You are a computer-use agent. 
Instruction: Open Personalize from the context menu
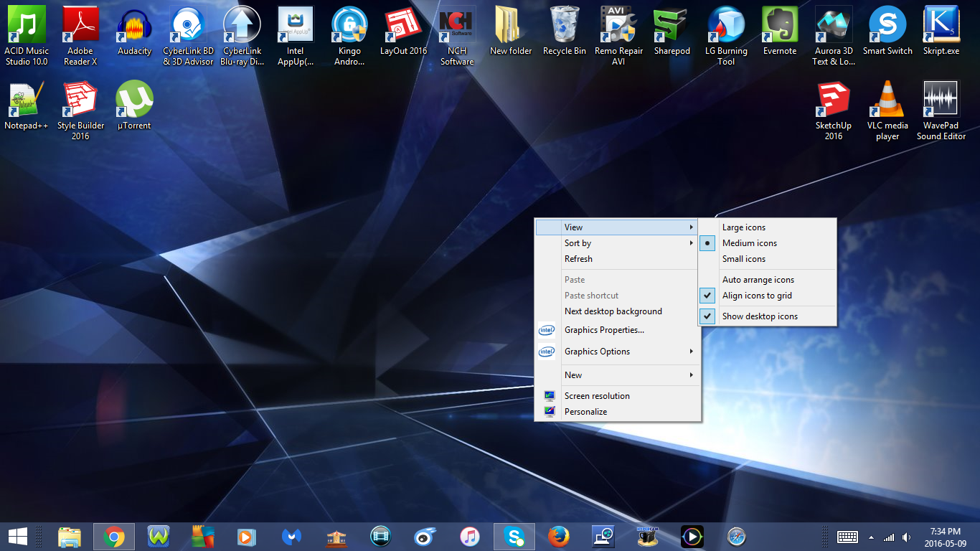tap(617, 412)
